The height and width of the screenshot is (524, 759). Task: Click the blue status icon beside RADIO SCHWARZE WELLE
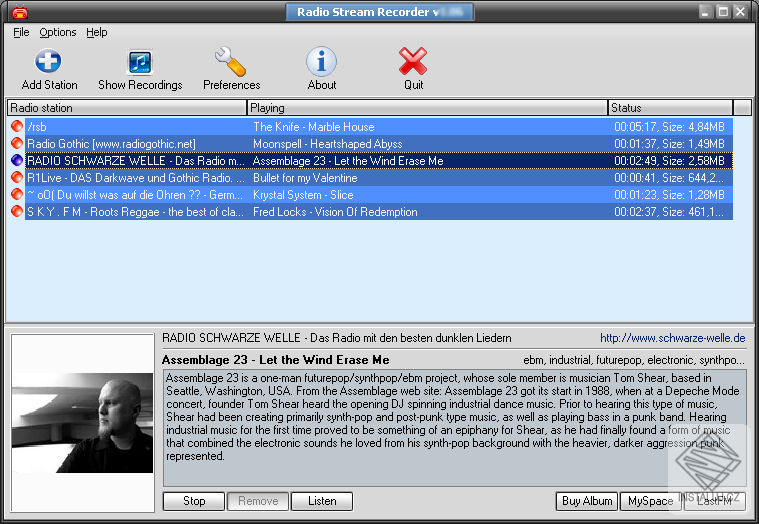point(17,160)
